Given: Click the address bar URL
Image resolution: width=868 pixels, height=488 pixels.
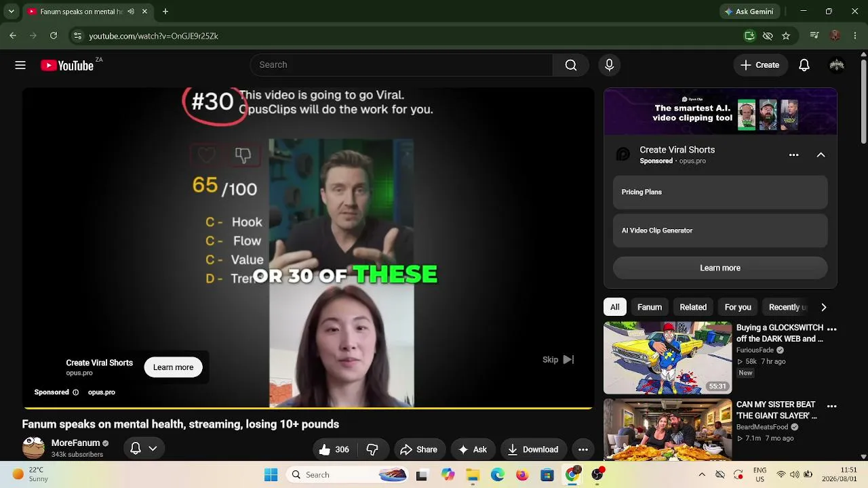Looking at the screenshot, I should [153, 36].
